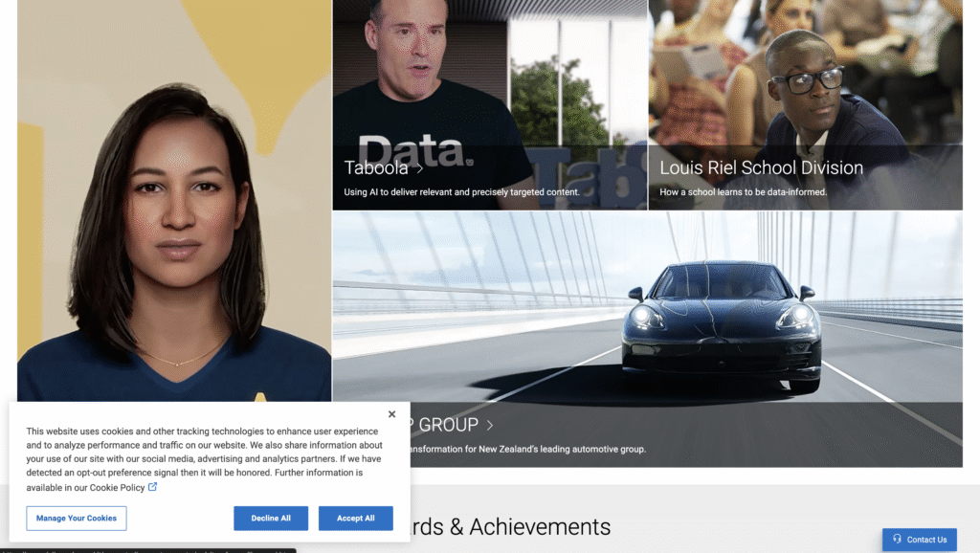
Task: Open the Taboola case study heading
Action: (375, 168)
